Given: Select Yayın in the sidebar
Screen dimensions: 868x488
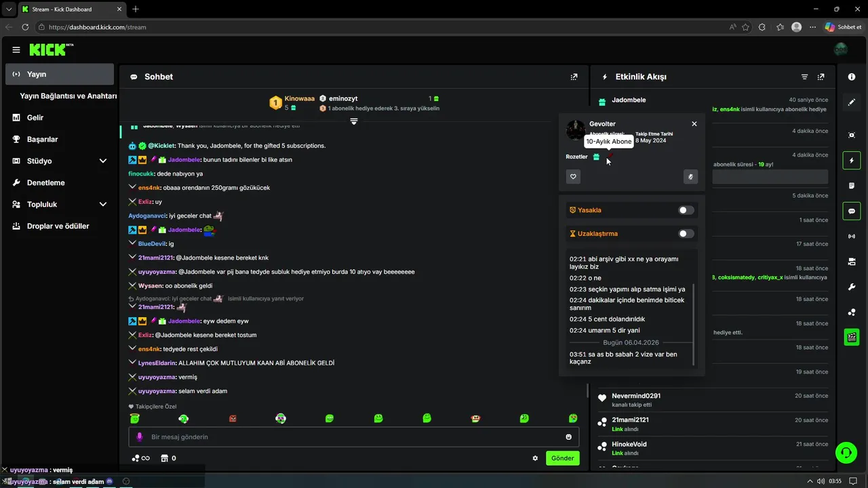Looking at the screenshot, I should pyautogui.click(x=60, y=74).
